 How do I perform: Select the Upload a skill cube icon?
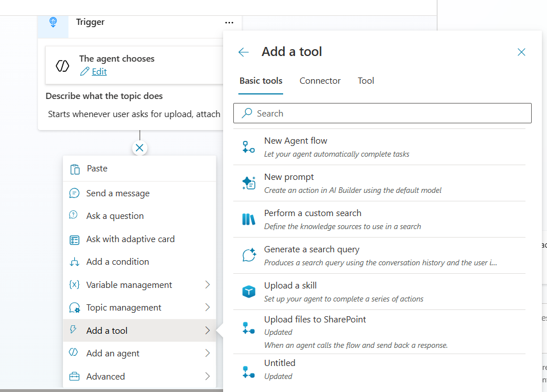pos(248,290)
